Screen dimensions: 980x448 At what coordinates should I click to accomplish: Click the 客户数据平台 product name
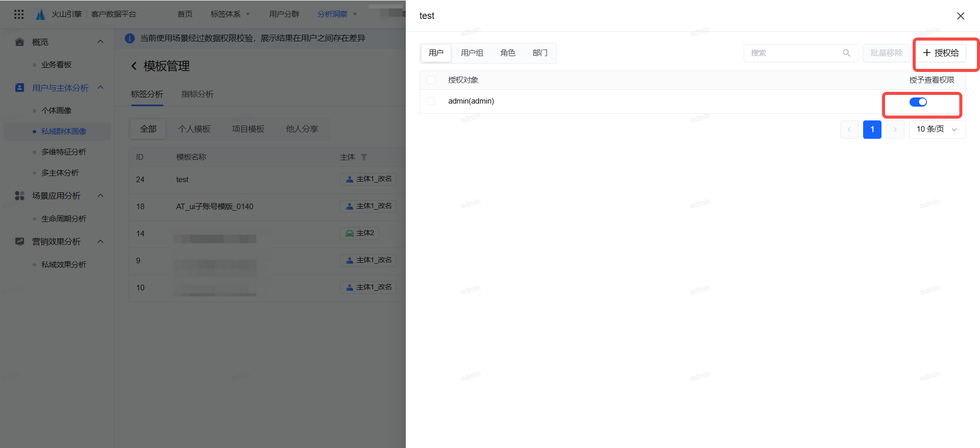coord(114,14)
